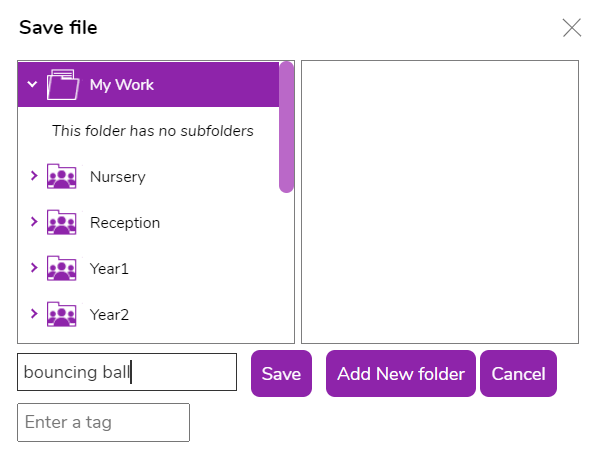Click Add New folder button

(401, 374)
